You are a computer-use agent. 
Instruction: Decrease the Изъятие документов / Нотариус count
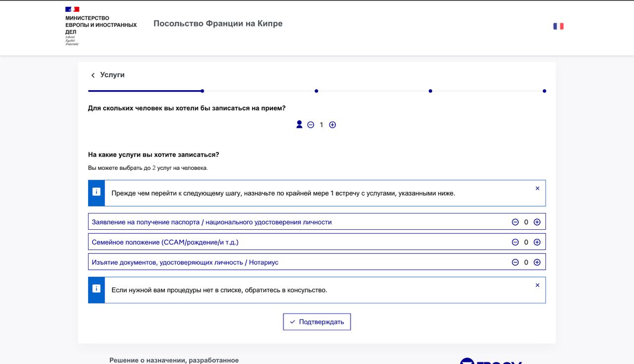click(515, 262)
